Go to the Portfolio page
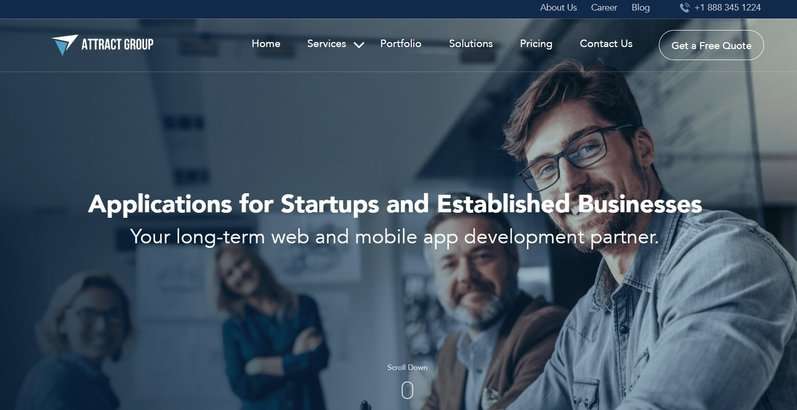Image resolution: width=797 pixels, height=410 pixels. [x=401, y=44]
